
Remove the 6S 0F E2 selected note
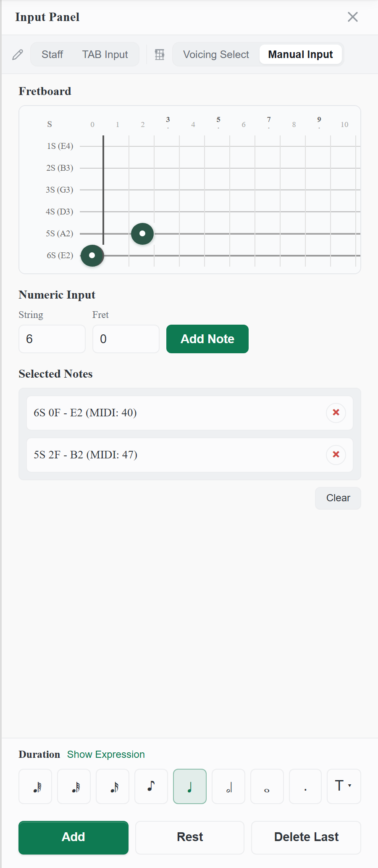point(336,413)
